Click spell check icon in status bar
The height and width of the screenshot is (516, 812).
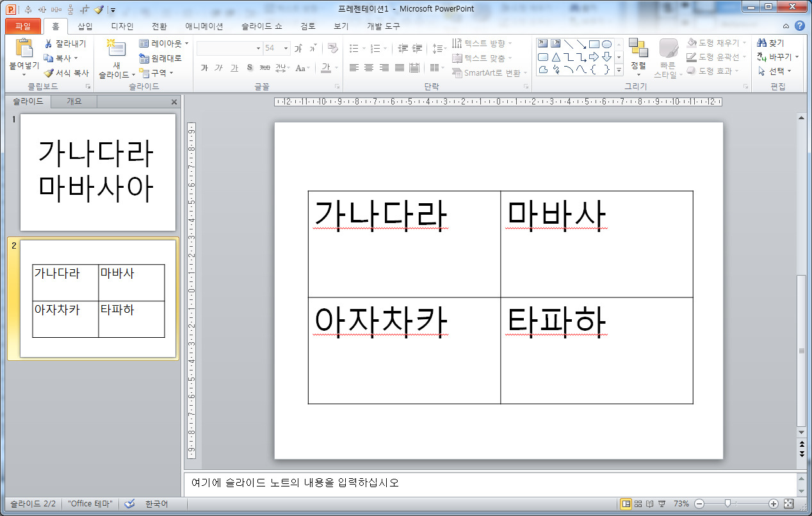(x=130, y=504)
